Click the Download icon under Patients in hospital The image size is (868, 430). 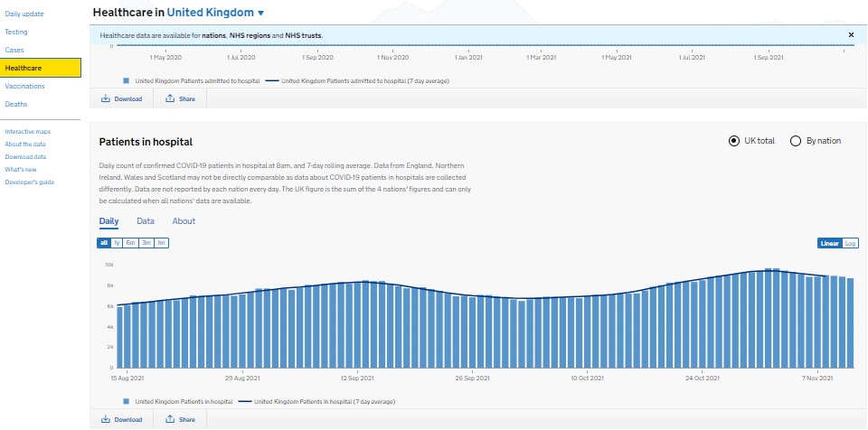[106, 419]
